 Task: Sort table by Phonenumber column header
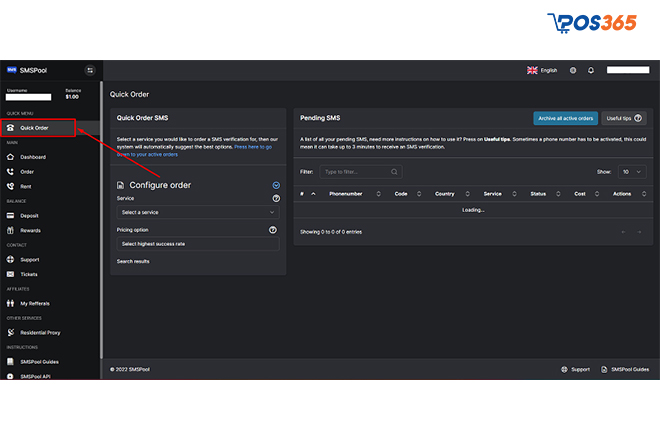[x=346, y=193]
